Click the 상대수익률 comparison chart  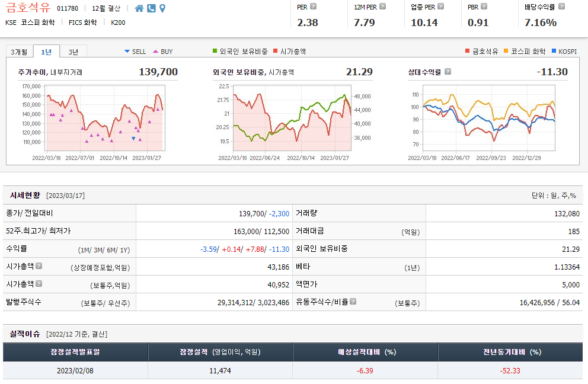coord(488,118)
